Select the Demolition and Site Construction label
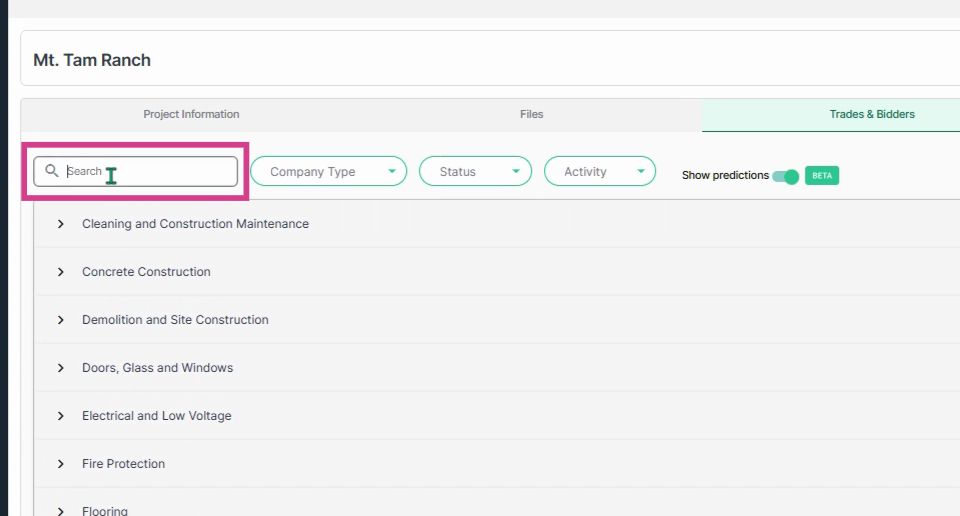Screen dimensions: 960x516 175,320
